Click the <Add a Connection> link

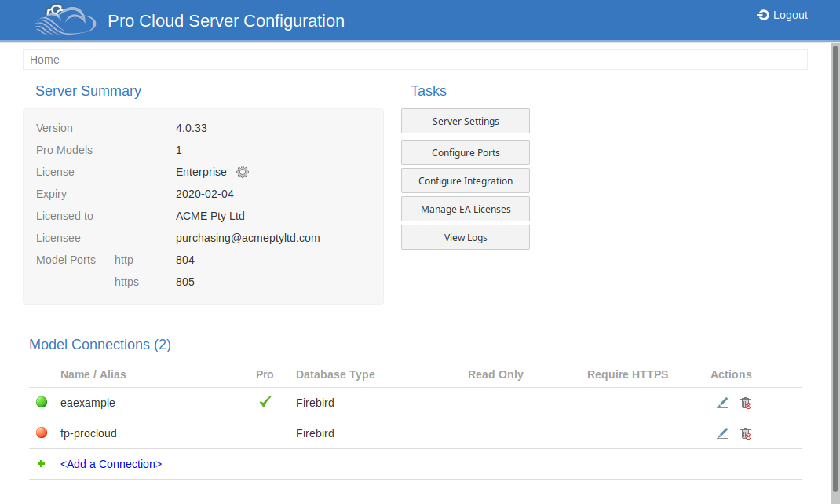pyautogui.click(x=111, y=464)
